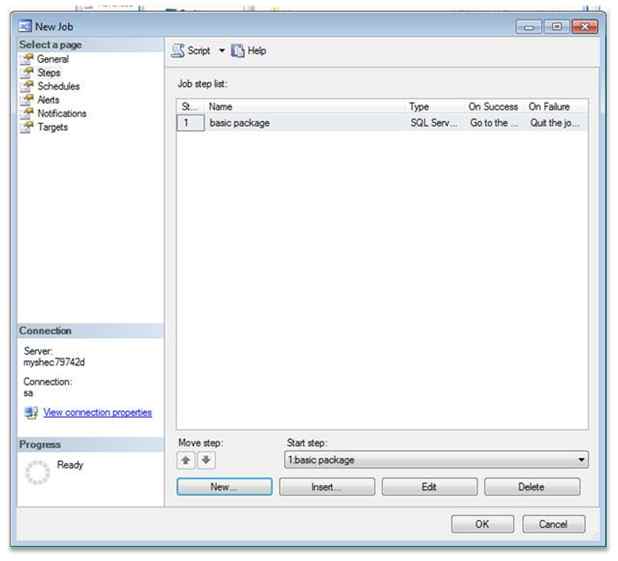Select the 'basic package' step row
The width and height of the screenshot is (618, 561).
382,123
